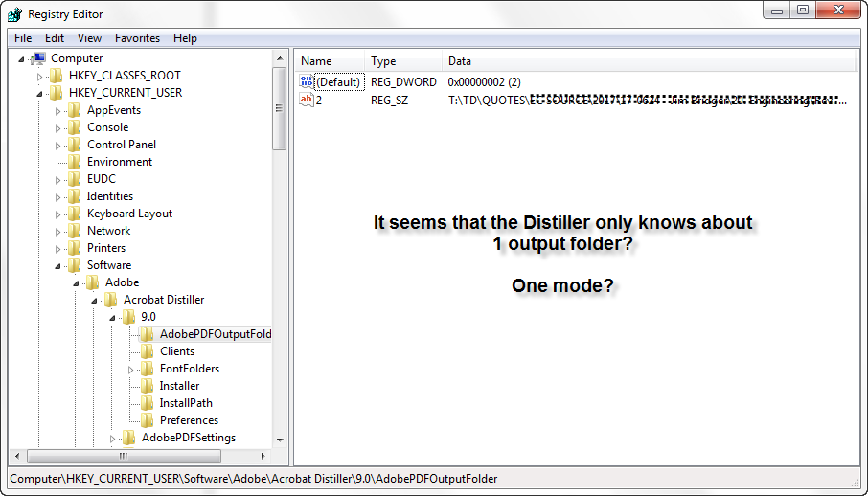Viewport: 868px width, 496px height.
Task: Select the registry value named 2
Action: (319, 101)
